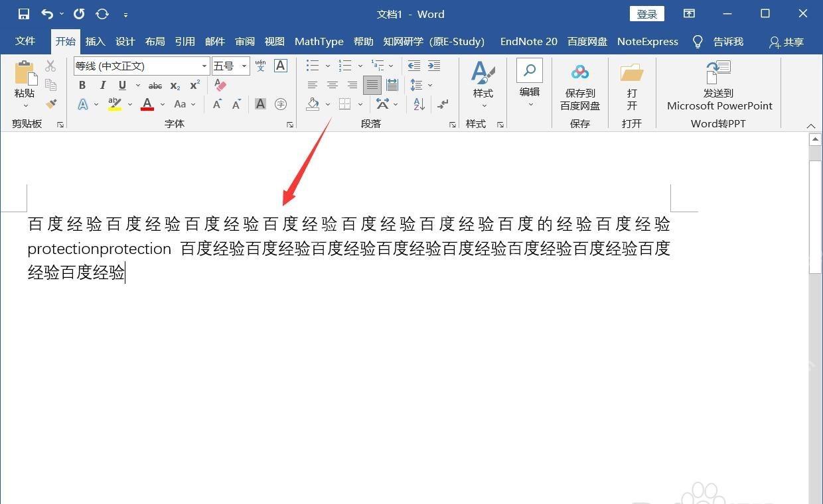This screenshot has height=504, width=823.
Task: Click the shading paint bucket fill
Action: coord(313,104)
